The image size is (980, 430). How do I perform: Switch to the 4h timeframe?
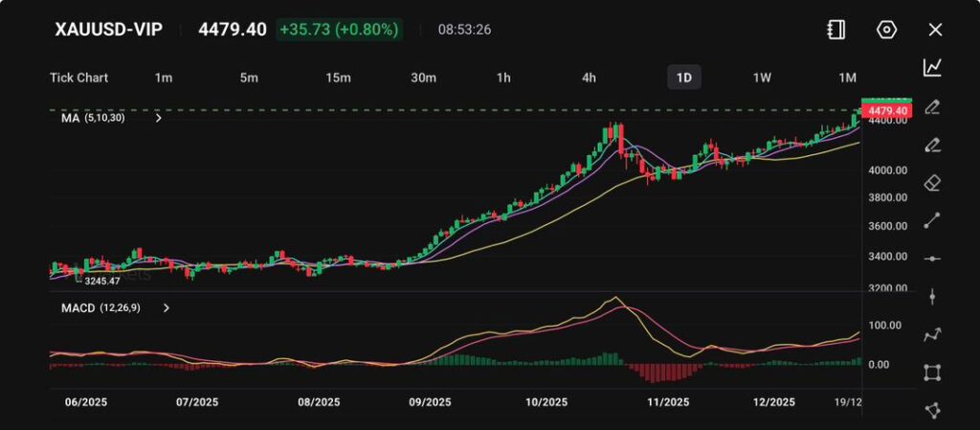coord(590,78)
